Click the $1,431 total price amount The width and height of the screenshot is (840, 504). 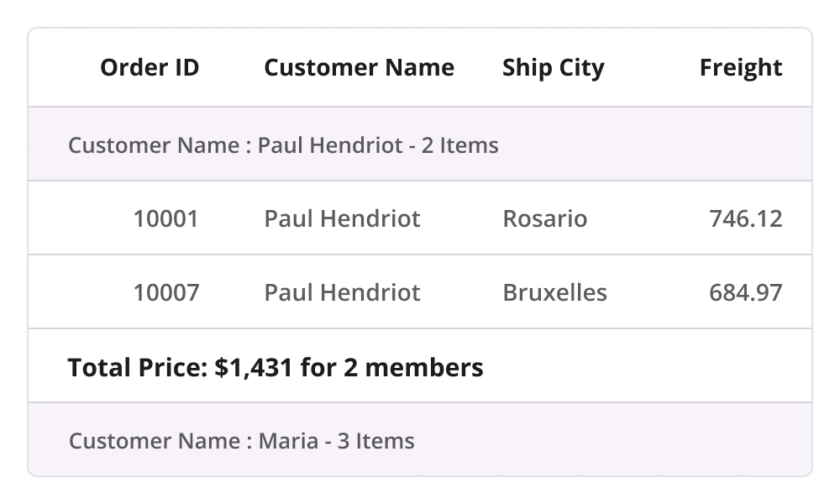[x=249, y=367]
